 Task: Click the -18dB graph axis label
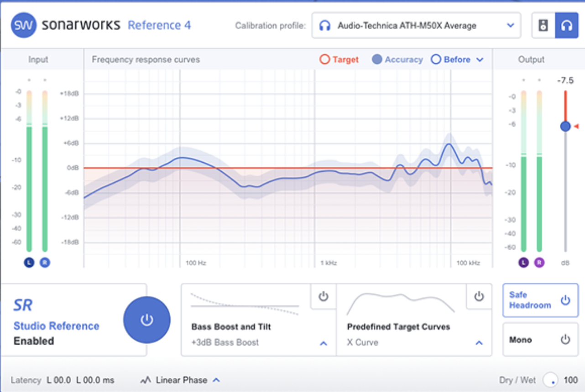[x=70, y=242]
